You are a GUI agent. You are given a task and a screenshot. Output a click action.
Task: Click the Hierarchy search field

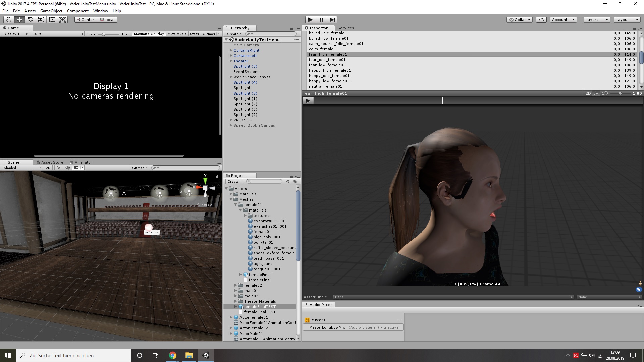coord(271,34)
